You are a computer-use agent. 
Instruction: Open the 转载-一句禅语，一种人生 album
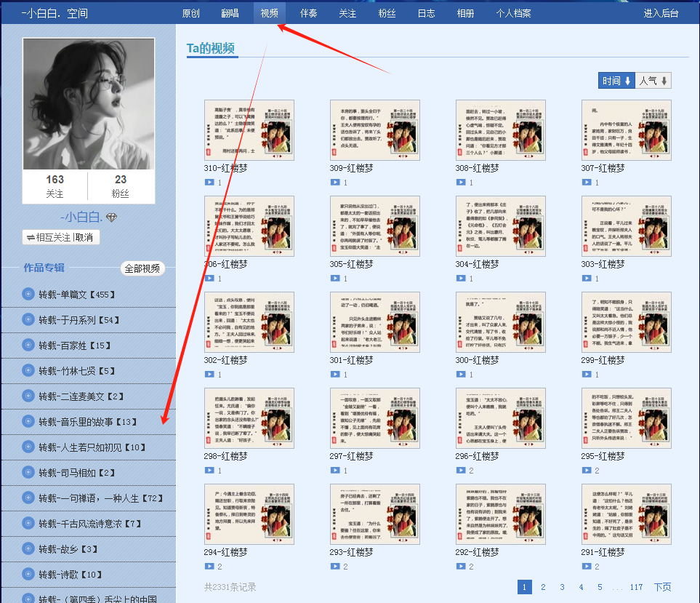coord(100,498)
